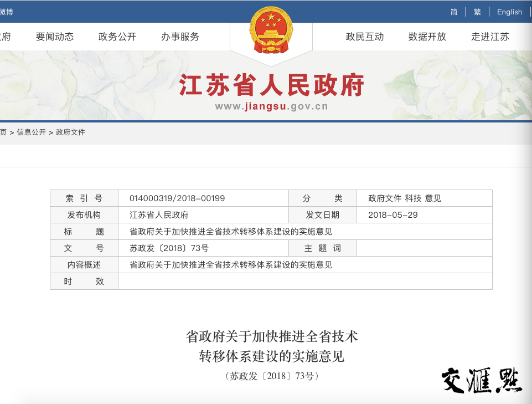Screen dimensions: 532x404
Task: Select publish date 2018-05-29
Action: [393, 215]
